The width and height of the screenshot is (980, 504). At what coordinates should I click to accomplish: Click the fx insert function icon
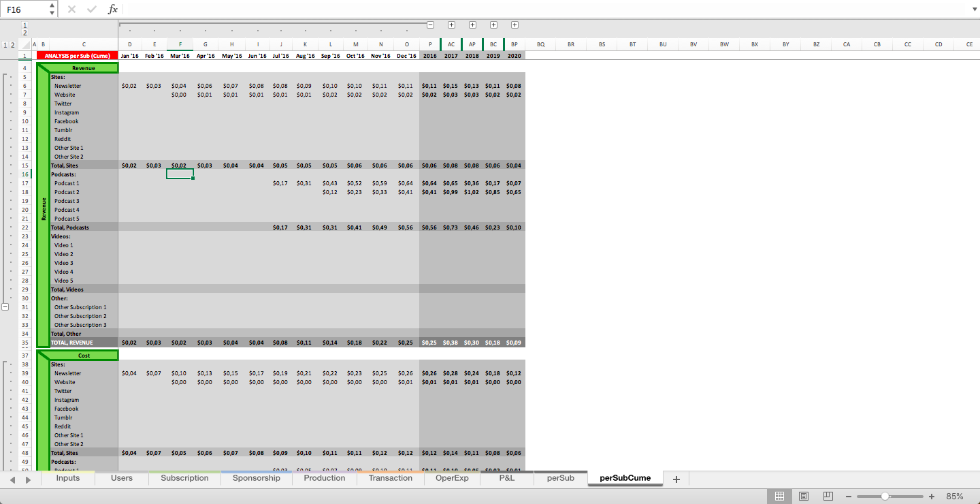113,10
